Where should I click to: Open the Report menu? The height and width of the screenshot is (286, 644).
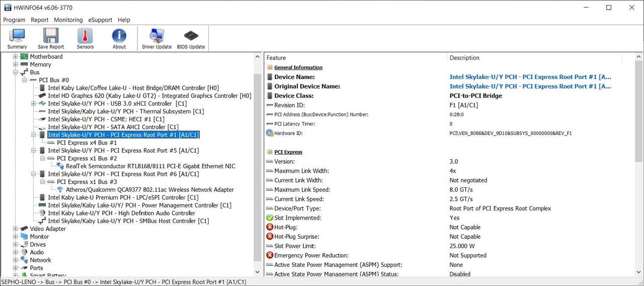[x=40, y=20]
